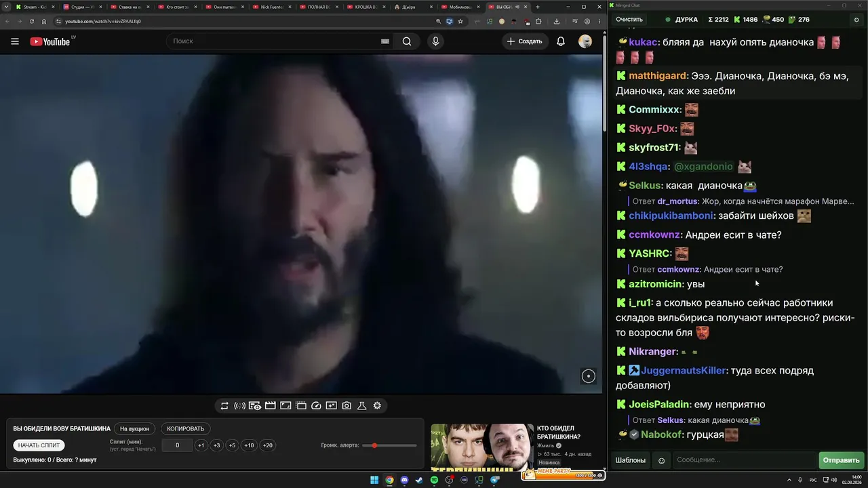The image size is (868, 488).
Task: Open the YouTube guide hamburger menu
Action: pyautogui.click(x=15, y=41)
